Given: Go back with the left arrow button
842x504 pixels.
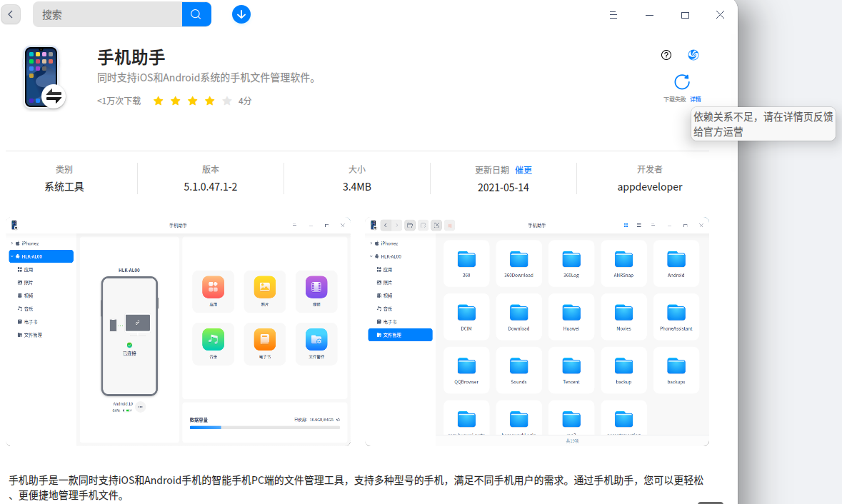Looking at the screenshot, I should pyautogui.click(x=11, y=14).
